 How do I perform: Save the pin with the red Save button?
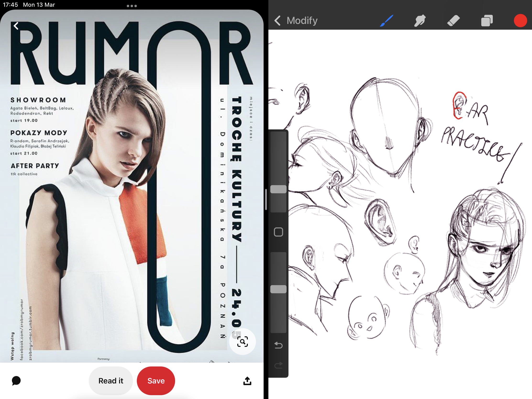(x=156, y=381)
